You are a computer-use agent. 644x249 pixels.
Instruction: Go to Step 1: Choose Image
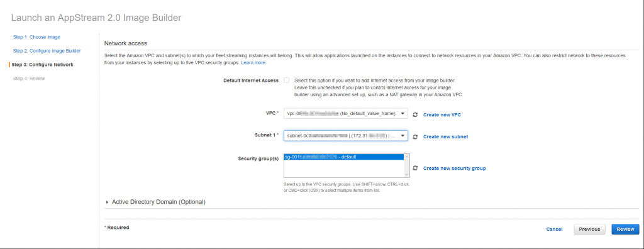tap(36, 37)
